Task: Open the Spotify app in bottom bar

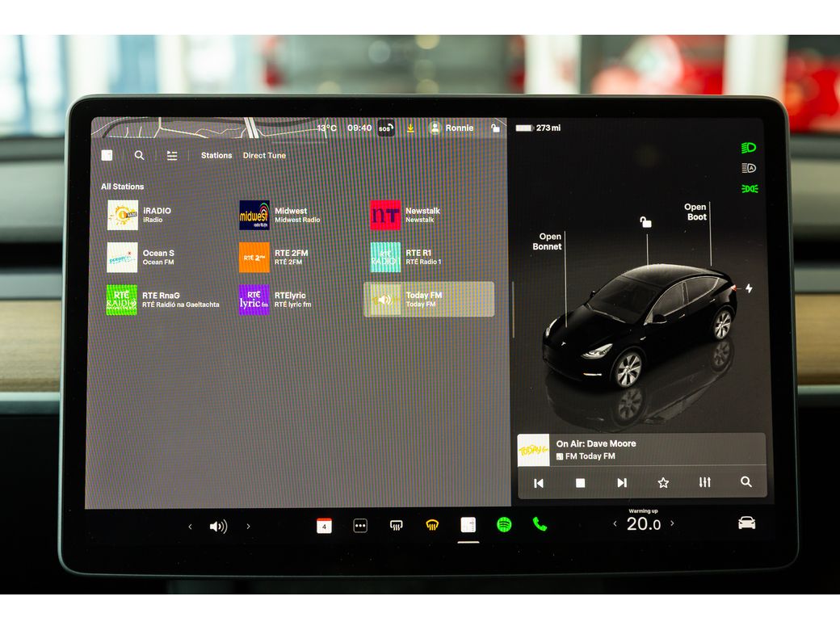Action: (x=504, y=525)
